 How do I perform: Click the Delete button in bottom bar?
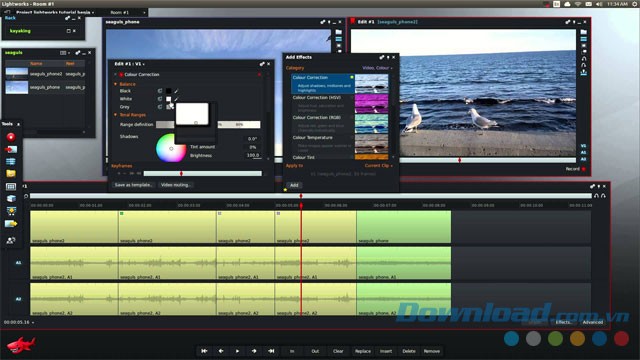pyautogui.click(x=409, y=351)
